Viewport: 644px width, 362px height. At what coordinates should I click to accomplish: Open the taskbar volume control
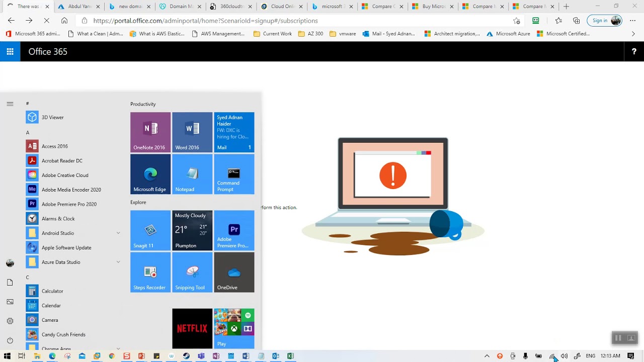(564, 356)
